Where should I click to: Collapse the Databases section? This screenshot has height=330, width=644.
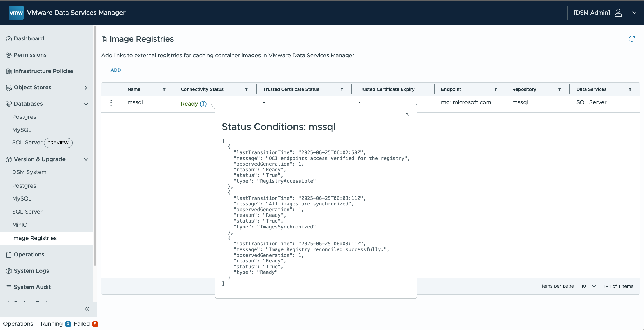click(86, 104)
